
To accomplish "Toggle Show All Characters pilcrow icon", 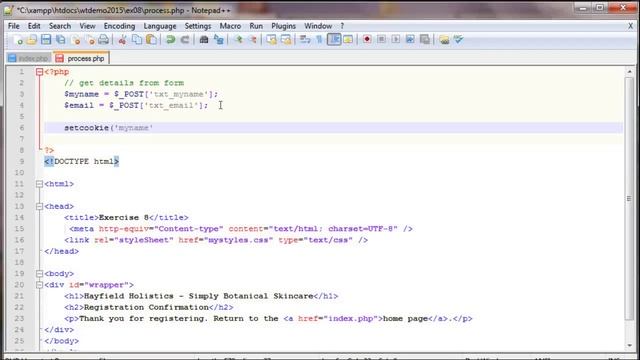I will [319, 40].
